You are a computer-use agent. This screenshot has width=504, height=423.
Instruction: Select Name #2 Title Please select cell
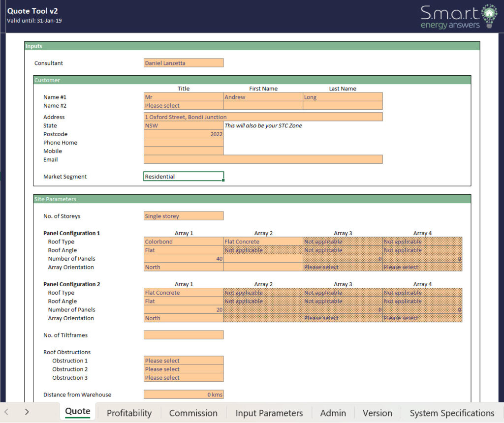click(184, 106)
